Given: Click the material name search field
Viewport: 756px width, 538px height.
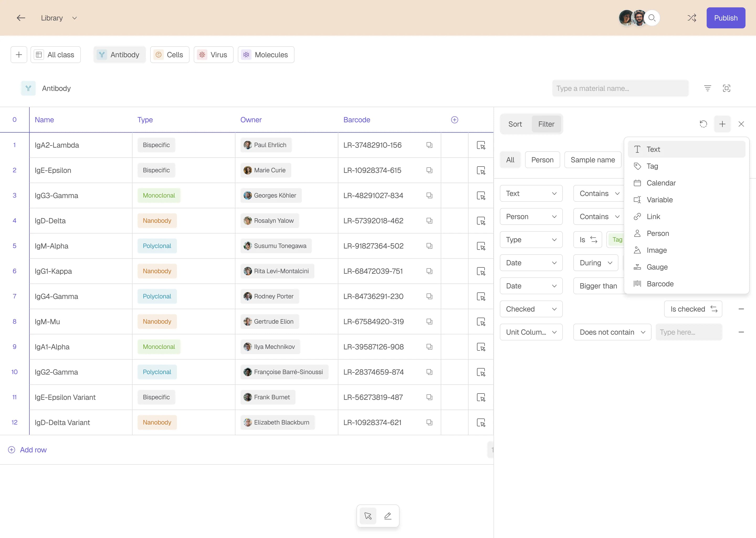Looking at the screenshot, I should pos(620,89).
